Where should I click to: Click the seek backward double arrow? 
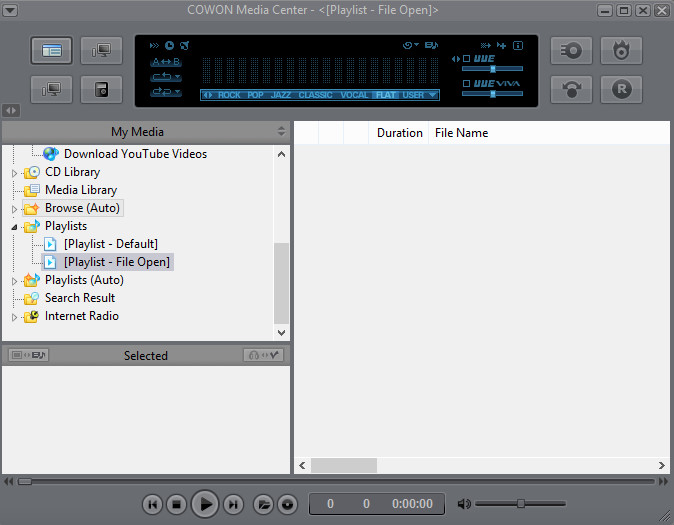pyautogui.click(x=8, y=481)
